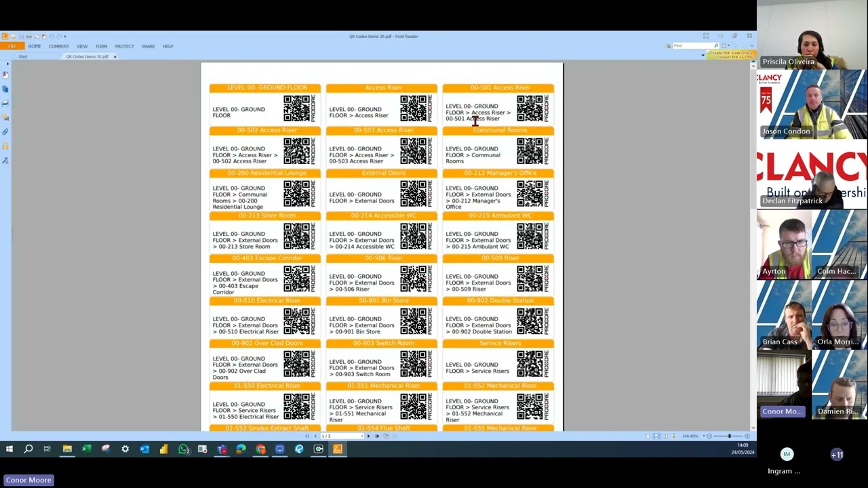The image size is (868, 488).
Task: Open File Explorer from the taskbar
Action: click(67, 449)
